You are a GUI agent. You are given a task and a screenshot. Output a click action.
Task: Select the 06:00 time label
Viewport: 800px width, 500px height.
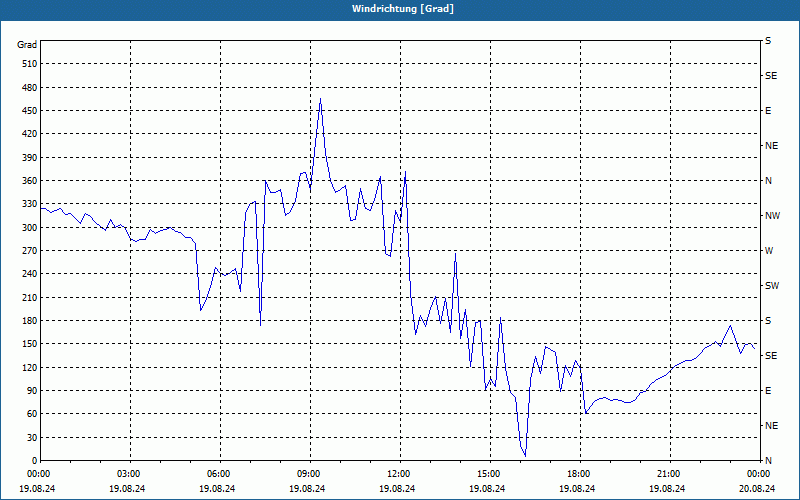(218, 473)
